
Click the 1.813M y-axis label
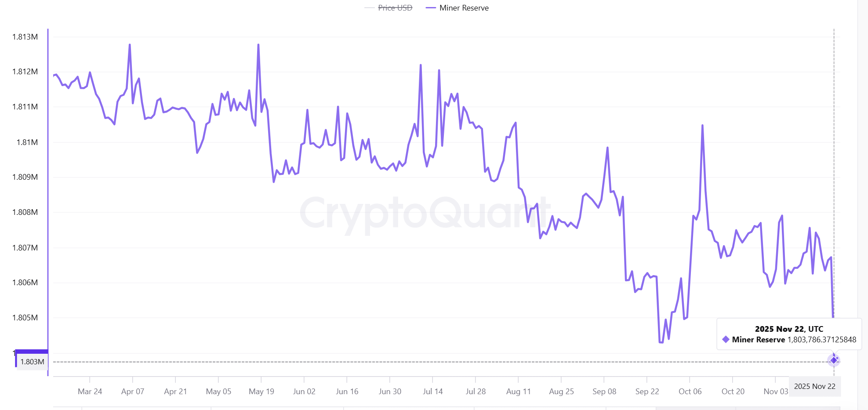(x=25, y=37)
